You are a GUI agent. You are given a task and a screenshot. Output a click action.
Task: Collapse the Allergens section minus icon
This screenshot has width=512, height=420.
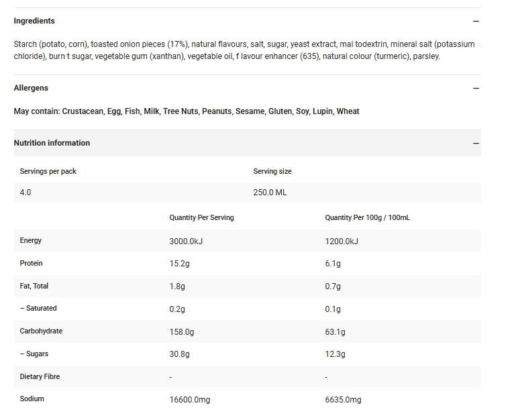pyautogui.click(x=476, y=88)
